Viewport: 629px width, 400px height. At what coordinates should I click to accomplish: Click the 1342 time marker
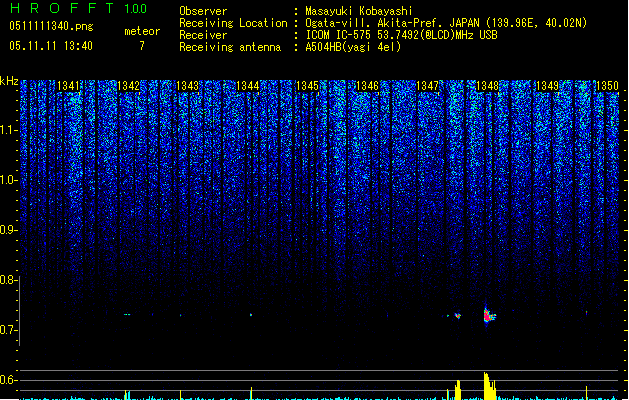click(x=128, y=86)
